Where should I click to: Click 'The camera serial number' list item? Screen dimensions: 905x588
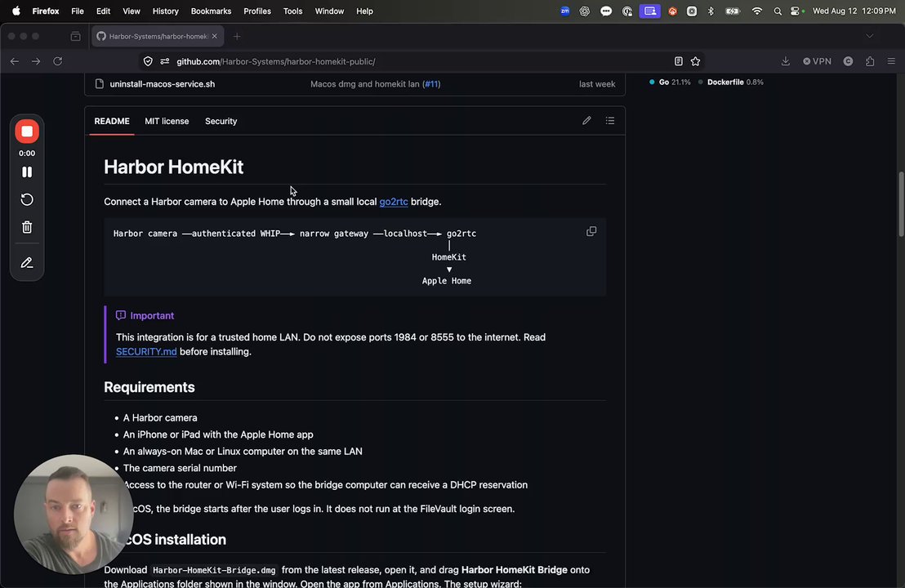pyautogui.click(x=180, y=468)
